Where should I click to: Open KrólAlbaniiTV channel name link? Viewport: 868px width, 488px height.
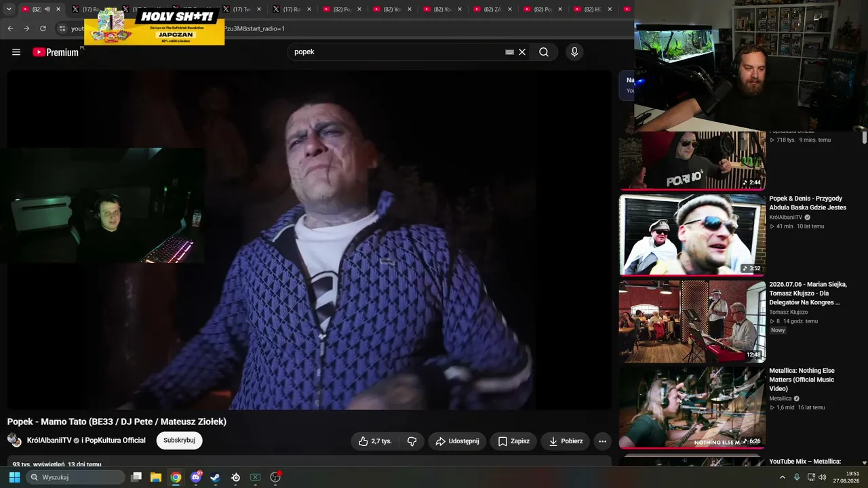point(49,441)
